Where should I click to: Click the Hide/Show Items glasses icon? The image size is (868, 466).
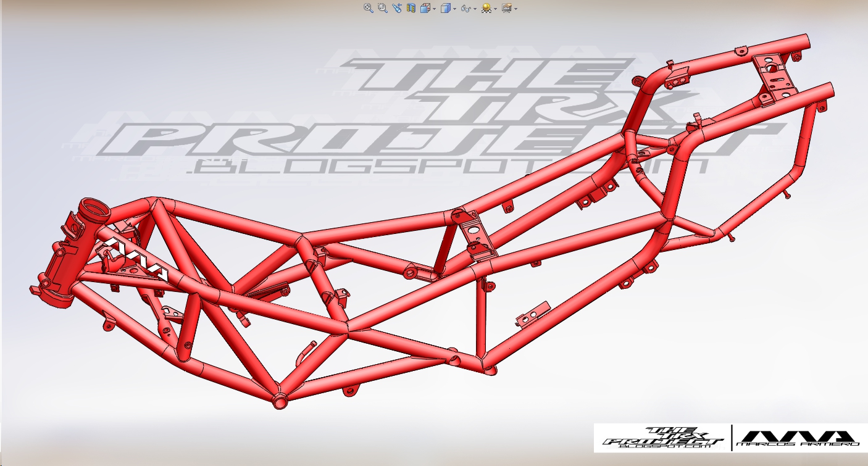[466, 9]
